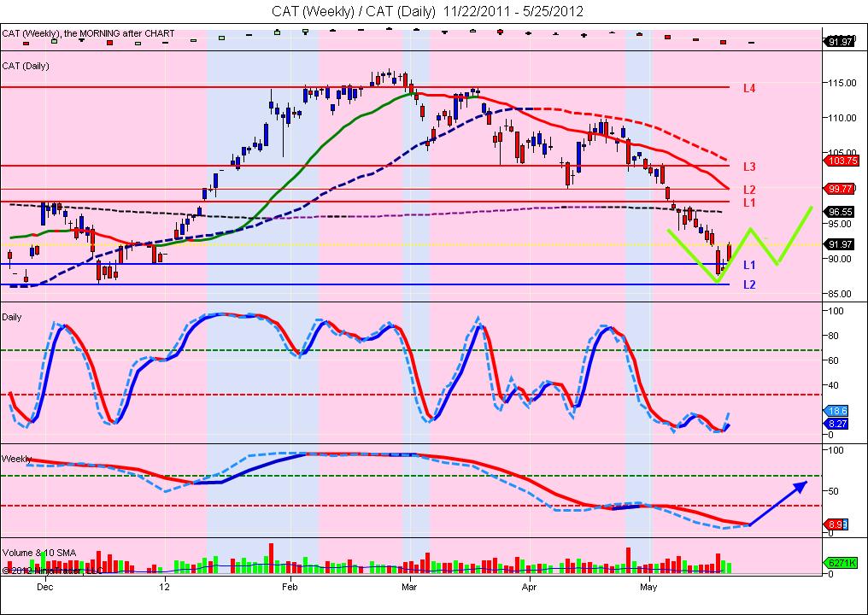
Task: Click the light blue 18.6 oscillator marker
Action: (x=836, y=411)
